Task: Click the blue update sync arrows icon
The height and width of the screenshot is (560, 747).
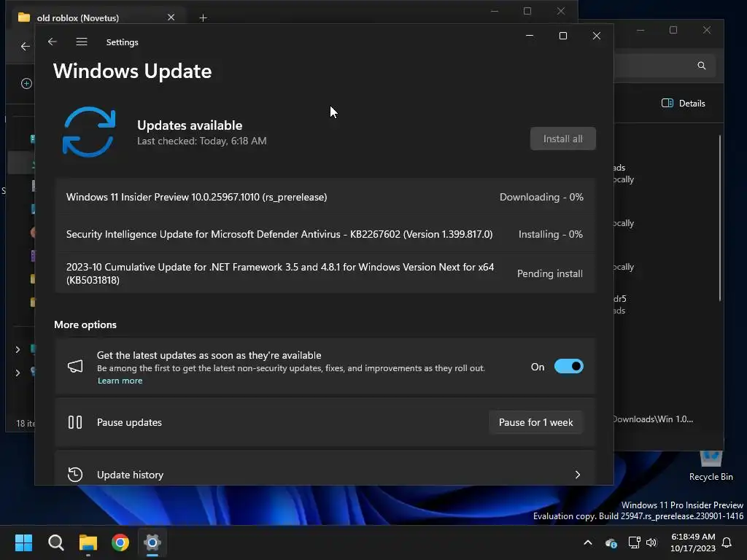Action: tap(89, 132)
